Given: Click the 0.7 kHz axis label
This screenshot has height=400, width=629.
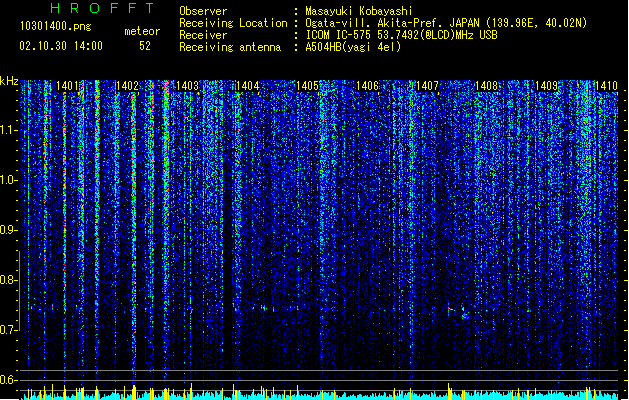Looking at the screenshot, I should [9, 330].
